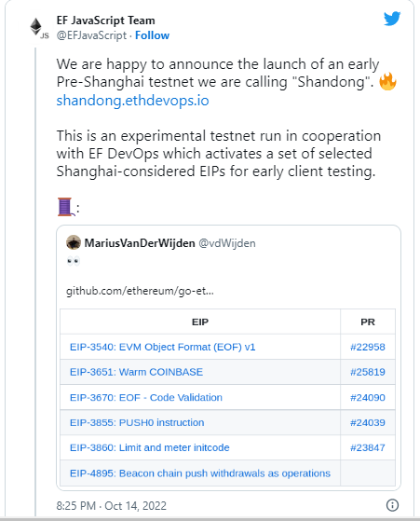
Task: Open PR #23847 link
Action: (x=368, y=447)
